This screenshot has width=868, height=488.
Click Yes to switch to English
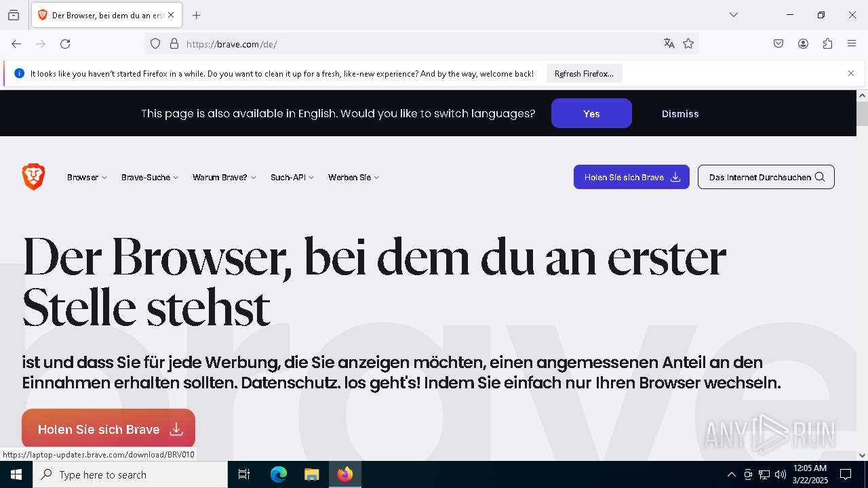591,113
